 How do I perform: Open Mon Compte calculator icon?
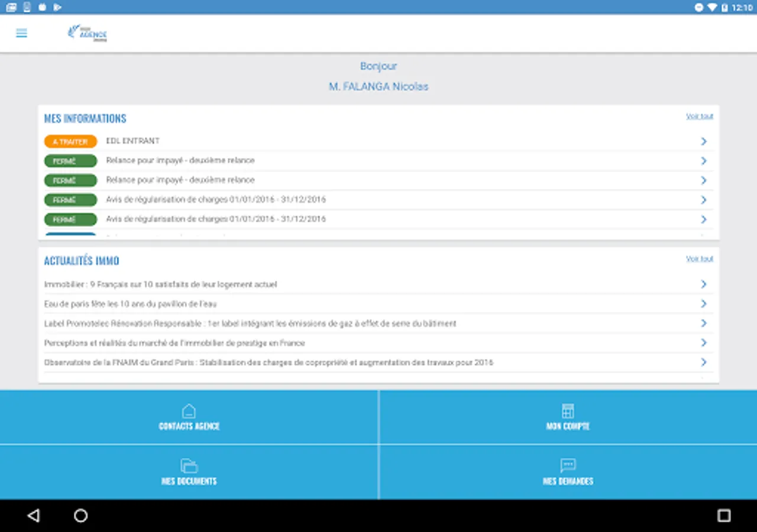point(568,410)
